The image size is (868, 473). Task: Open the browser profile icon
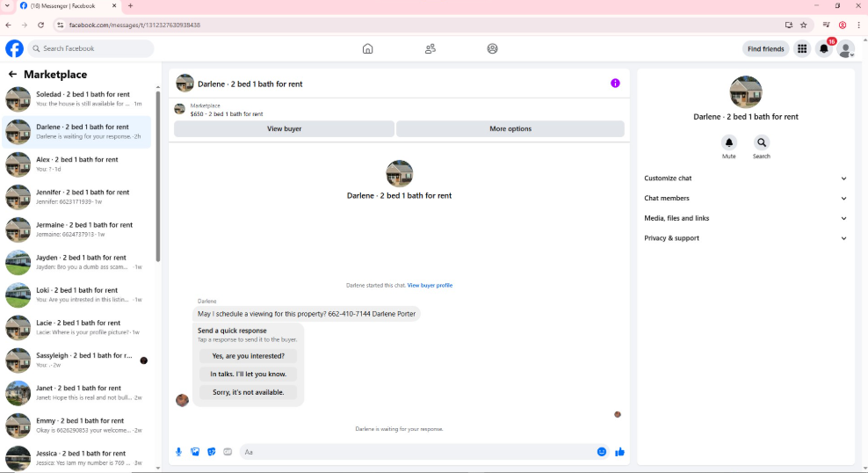click(x=842, y=25)
